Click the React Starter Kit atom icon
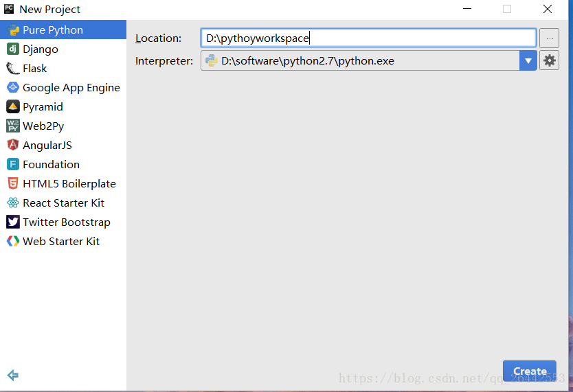Viewport: 573px width, 392px height. [13, 203]
